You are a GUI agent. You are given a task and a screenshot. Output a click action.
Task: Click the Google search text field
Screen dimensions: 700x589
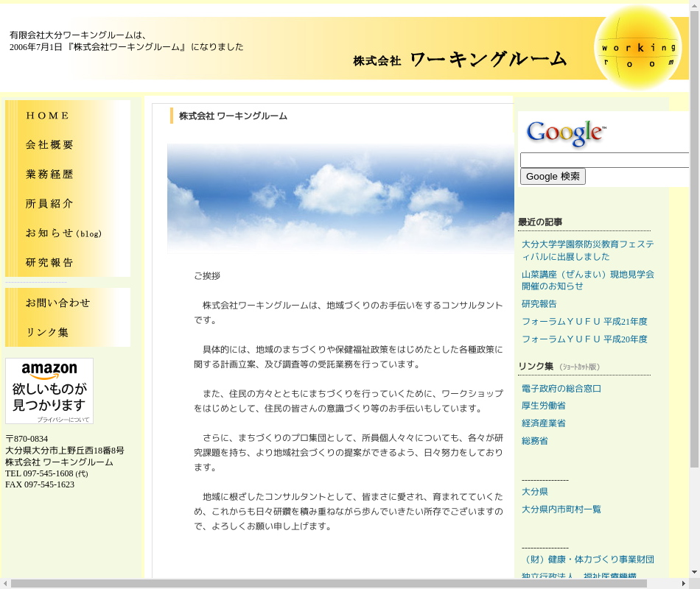tap(604, 161)
